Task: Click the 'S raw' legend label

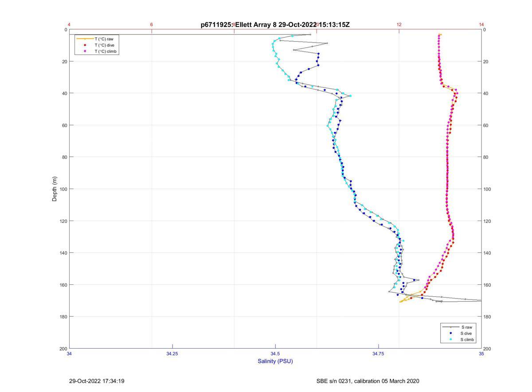Action: (466, 327)
